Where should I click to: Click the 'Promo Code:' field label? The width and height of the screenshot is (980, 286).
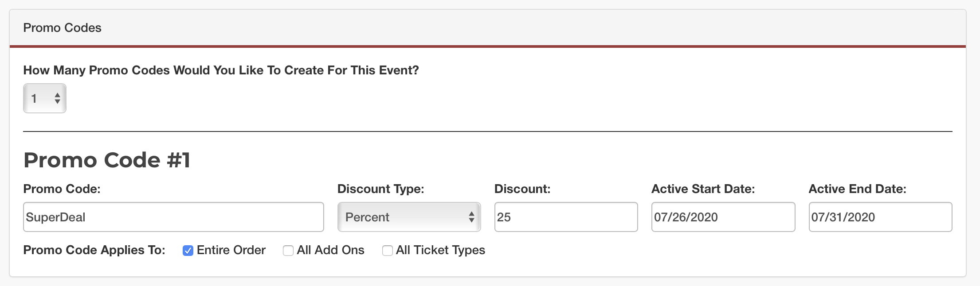[x=62, y=189]
